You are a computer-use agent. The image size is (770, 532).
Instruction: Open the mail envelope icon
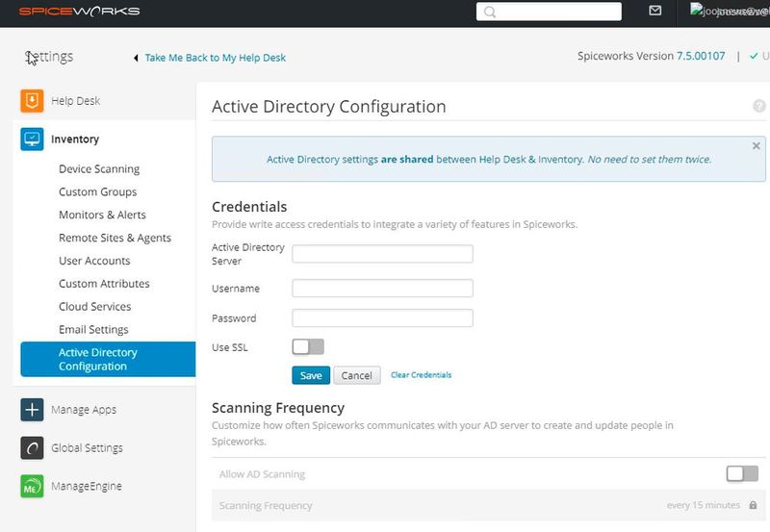click(655, 11)
